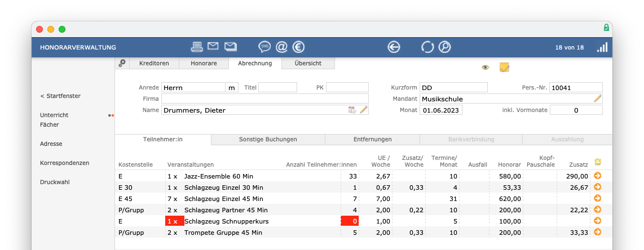The height and width of the screenshot is (250, 644).
Task: Open Adresse in the sidebar
Action: 51,144
